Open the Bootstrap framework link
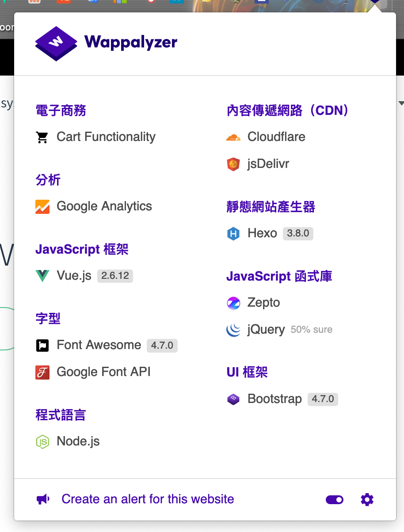The height and width of the screenshot is (532, 404). pyautogui.click(x=274, y=399)
